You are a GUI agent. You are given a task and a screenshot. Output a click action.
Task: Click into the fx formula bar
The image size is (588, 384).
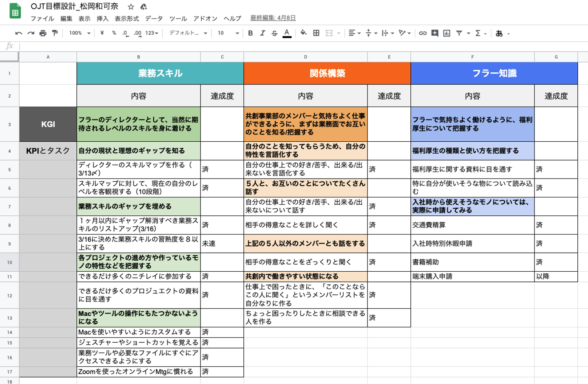(303, 46)
